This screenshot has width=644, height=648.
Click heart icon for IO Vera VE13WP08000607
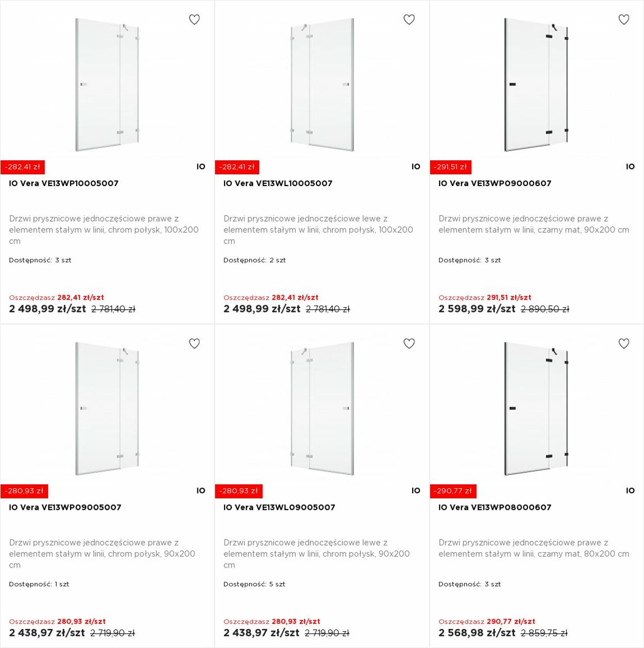coord(624,343)
